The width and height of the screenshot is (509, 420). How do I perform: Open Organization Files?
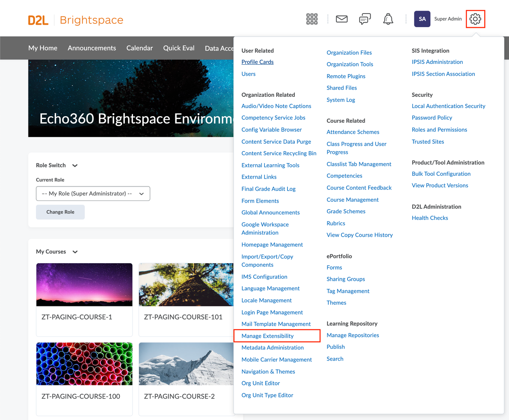[349, 53]
